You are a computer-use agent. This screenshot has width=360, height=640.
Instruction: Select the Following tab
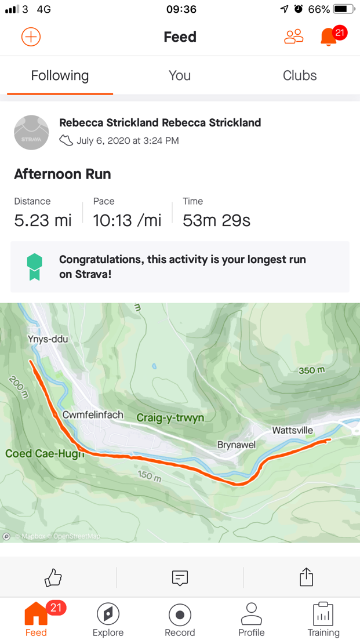[60, 76]
